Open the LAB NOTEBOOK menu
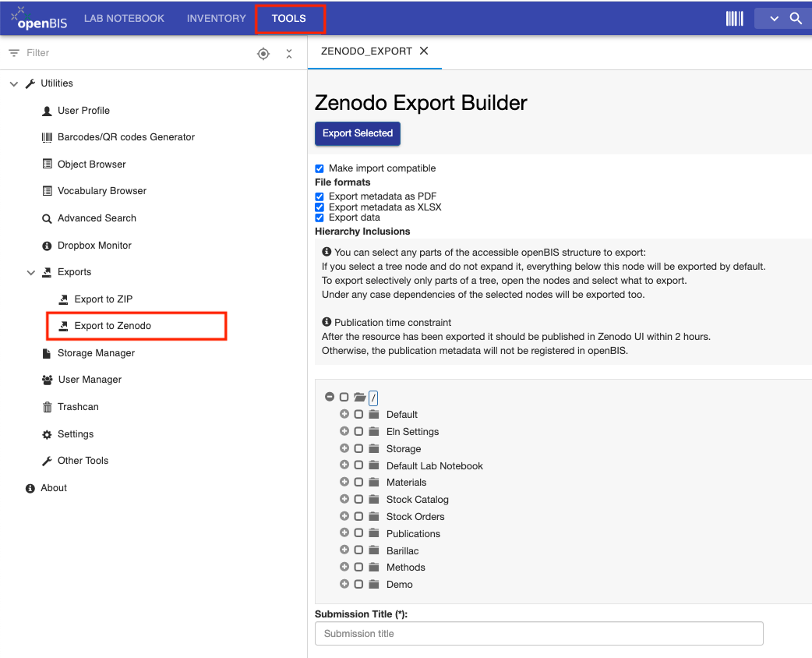 pyautogui.click(x=124, y=19)
